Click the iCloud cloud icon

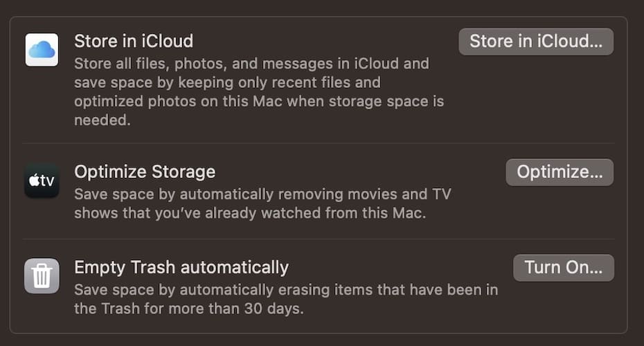pos(42,50)
